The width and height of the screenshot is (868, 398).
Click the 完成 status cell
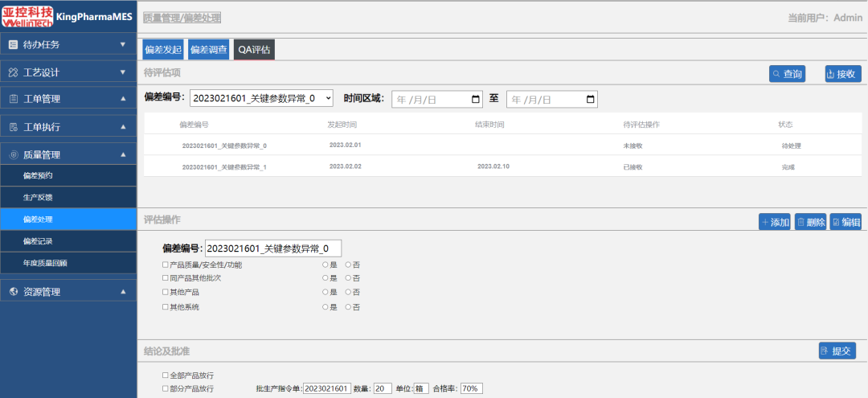pos(788,166)
